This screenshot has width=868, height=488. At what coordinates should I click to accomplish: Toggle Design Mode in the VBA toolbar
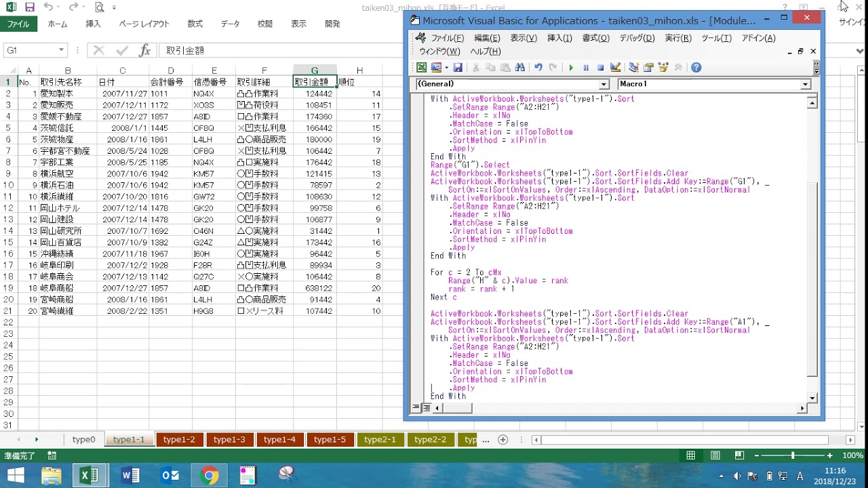(x=615, y=68)
